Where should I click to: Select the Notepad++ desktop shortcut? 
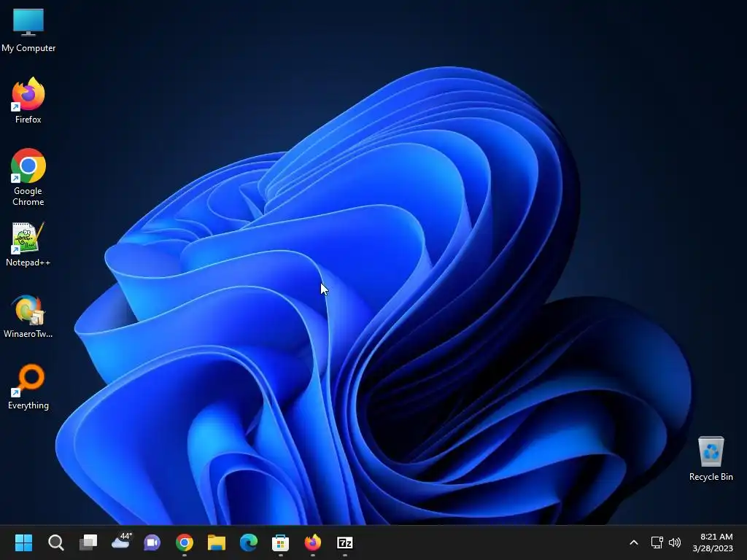tap(28, 244)
